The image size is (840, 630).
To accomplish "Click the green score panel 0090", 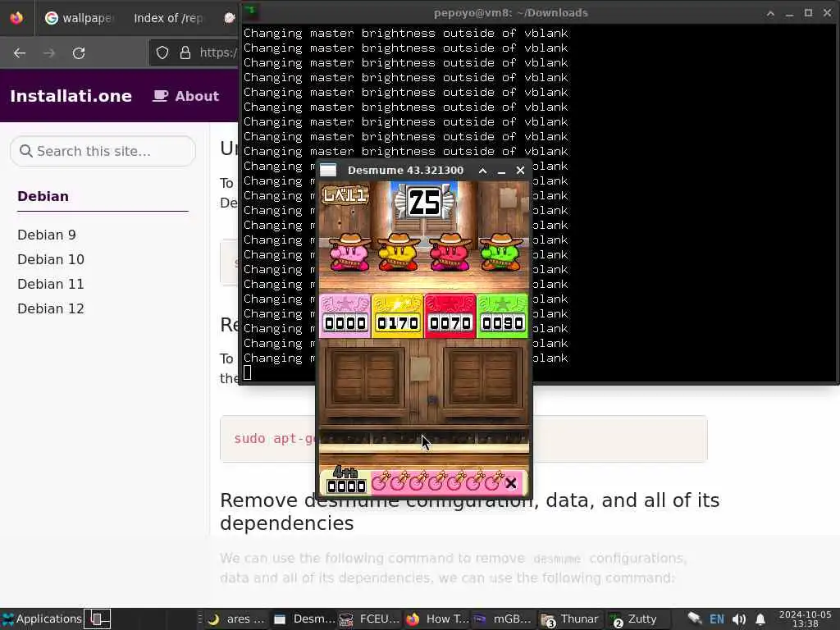I will tap(503, 316).
